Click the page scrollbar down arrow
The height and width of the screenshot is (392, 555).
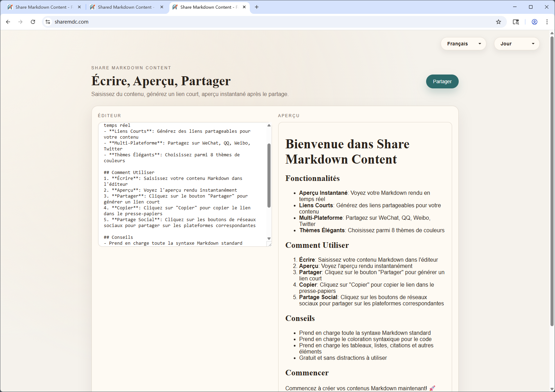tap(552, 389)
